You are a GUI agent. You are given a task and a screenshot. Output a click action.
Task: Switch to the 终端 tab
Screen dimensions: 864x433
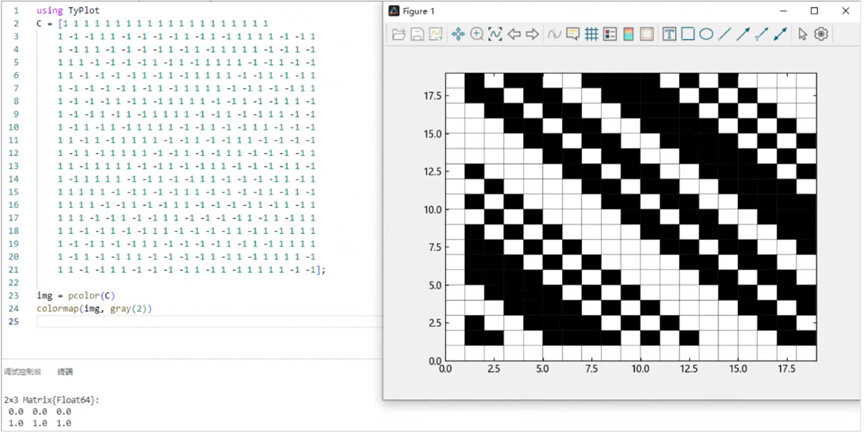tap(65, 372)
